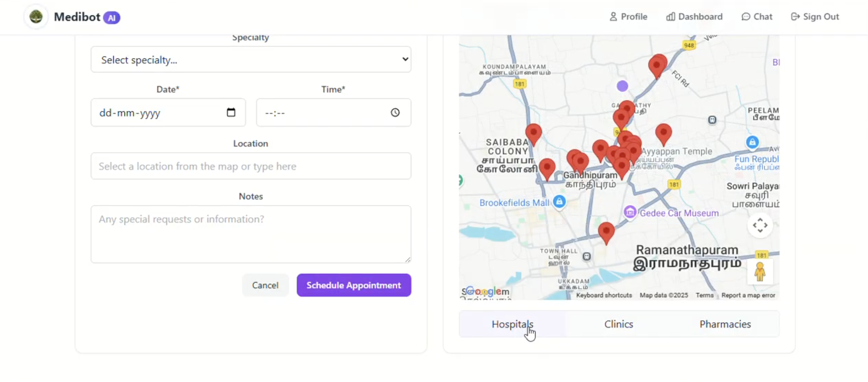Click the Street View pegman icon

pos(760,271)
